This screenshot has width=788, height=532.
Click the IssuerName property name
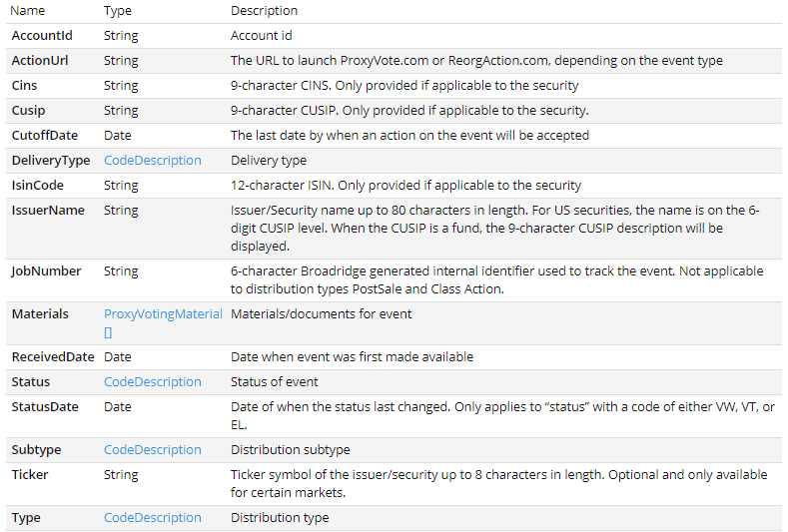point(48,210)
